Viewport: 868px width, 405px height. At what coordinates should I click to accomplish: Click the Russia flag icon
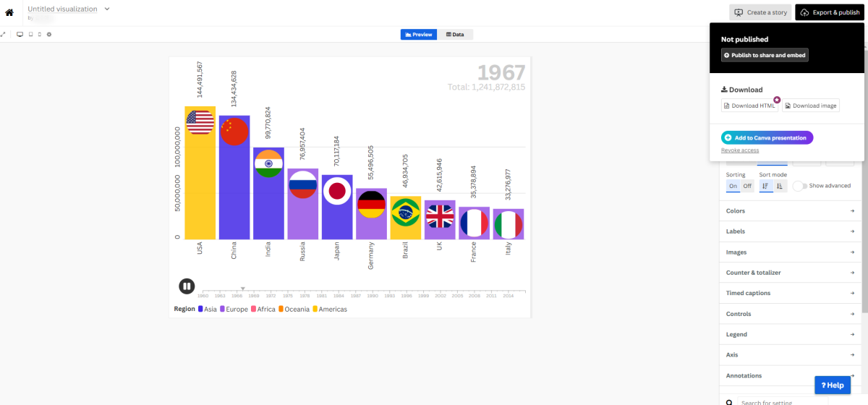303,184
